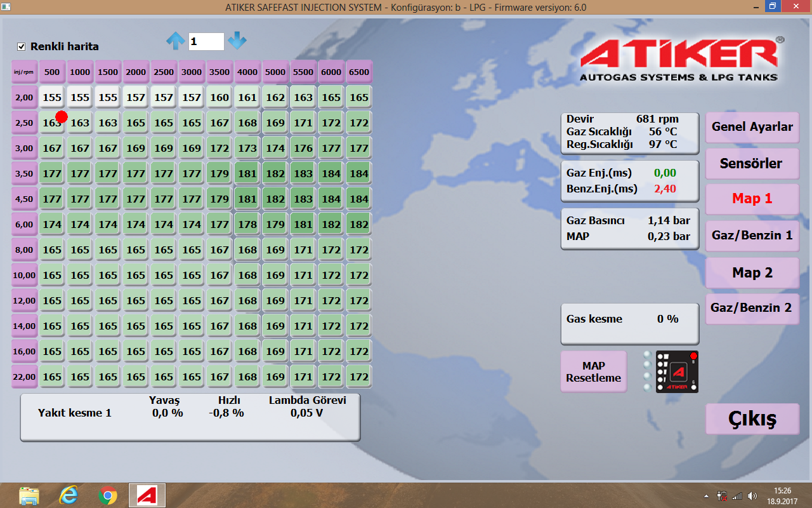Viewport: 812px width, 508px height.
Task: Open Gaz/Benzin 1 page
Action: [752, 236]
